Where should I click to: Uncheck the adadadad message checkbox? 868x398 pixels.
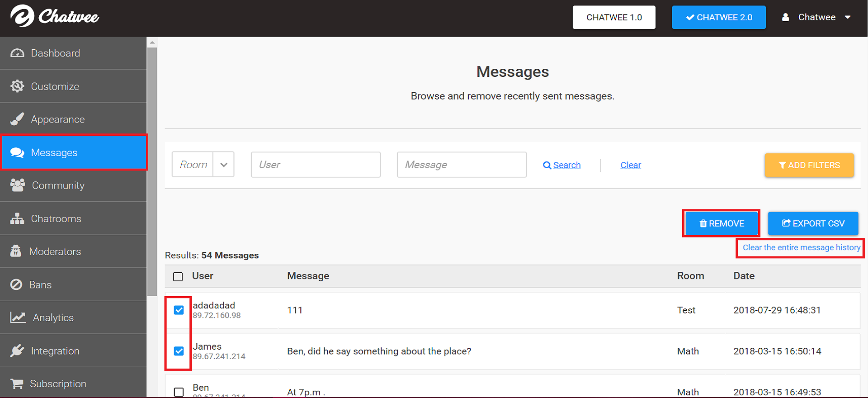coord(179,310)
